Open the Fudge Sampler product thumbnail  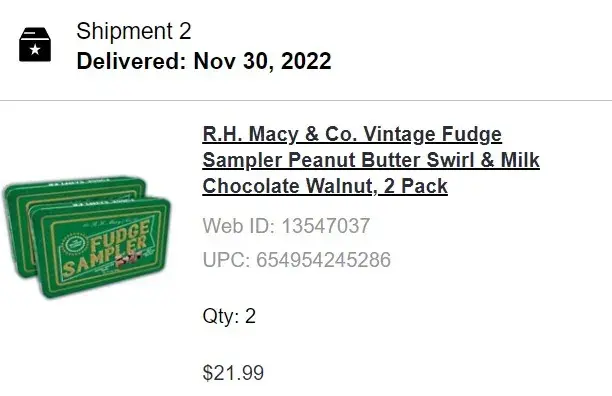[87, 237]
